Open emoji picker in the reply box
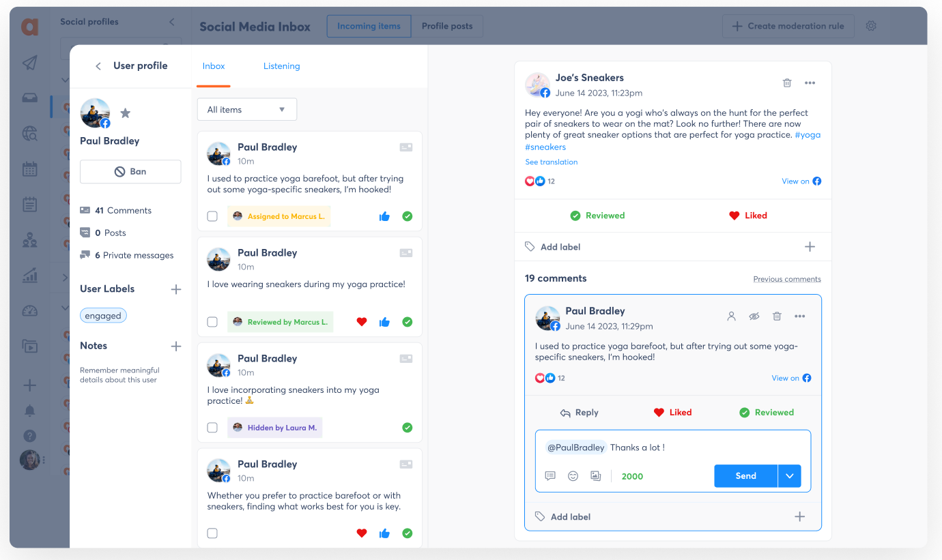This screenshot has height=560, width=942. [573, 476]
